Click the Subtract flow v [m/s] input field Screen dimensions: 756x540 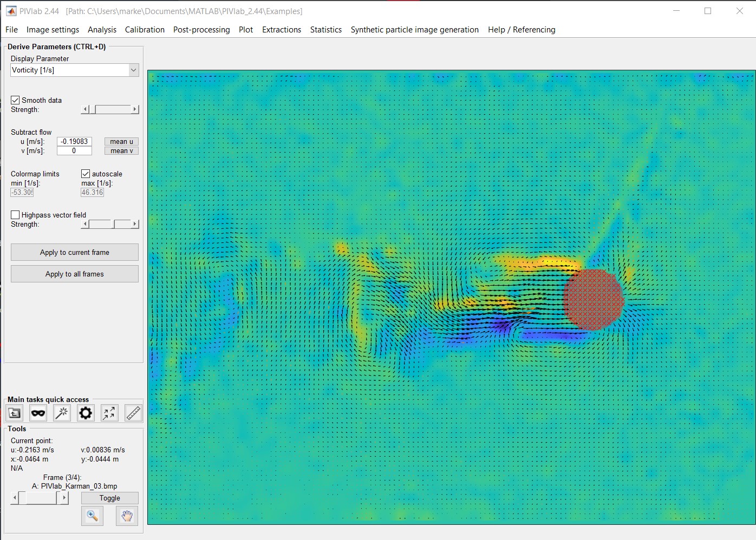click(x=74, y=151)
